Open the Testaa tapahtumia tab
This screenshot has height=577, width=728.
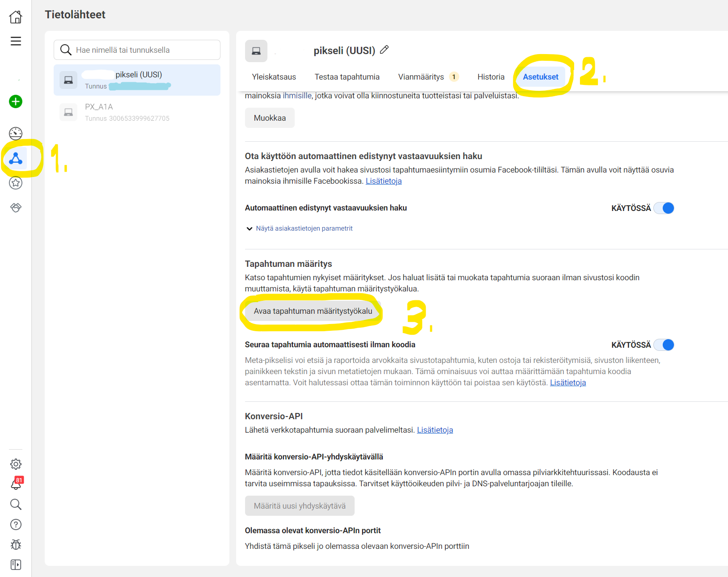tap(347, 76)
